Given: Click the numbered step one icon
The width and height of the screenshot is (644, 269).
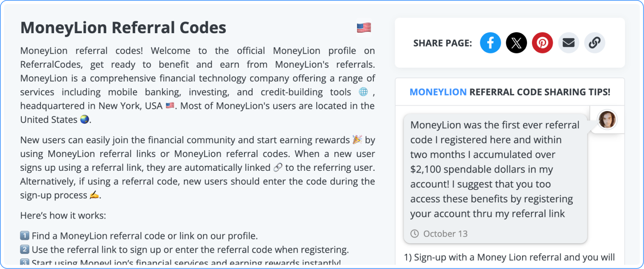Looking at the screenshot, I should pos(24,235).
